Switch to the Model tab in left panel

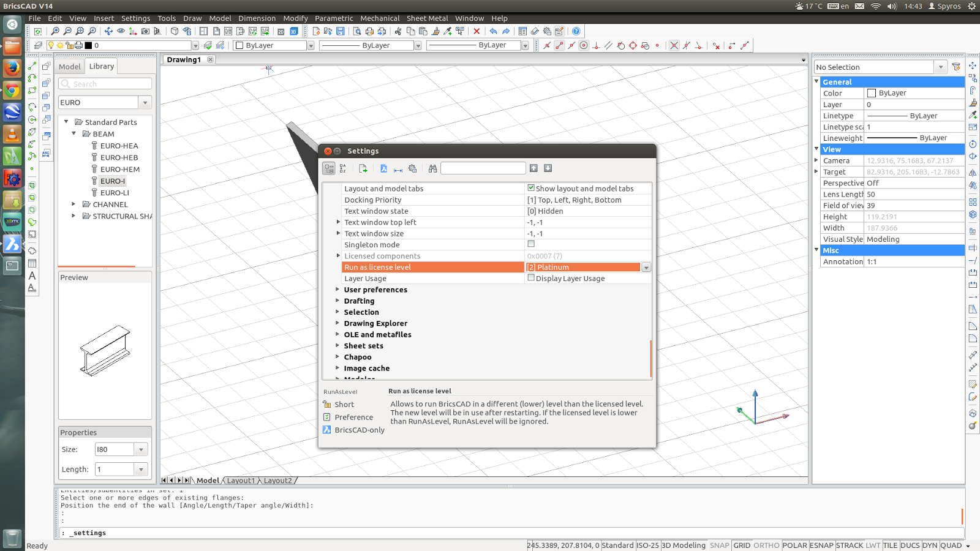[70, 67]
